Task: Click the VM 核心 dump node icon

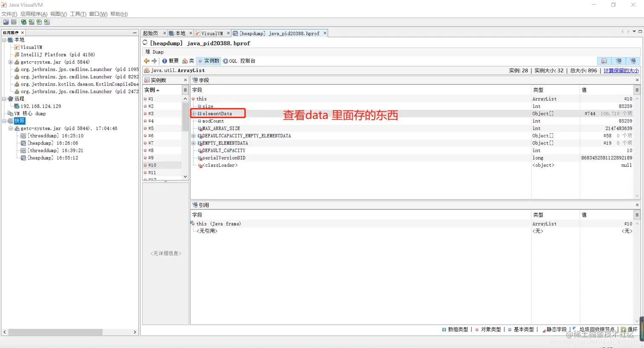Action: point(10,114)
